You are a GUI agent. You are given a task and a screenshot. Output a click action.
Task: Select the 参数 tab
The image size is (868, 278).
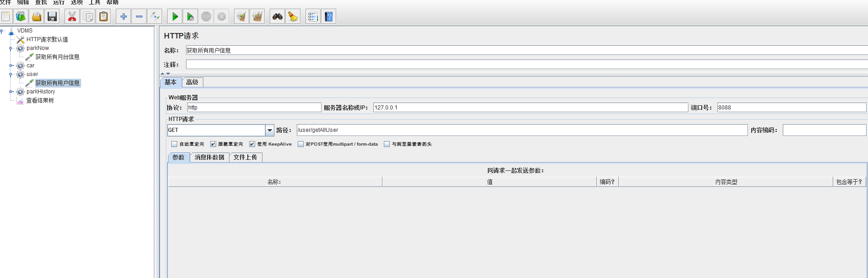tap(179, 158)
